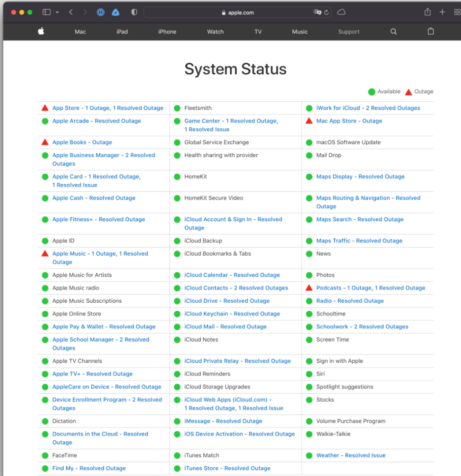Image resolution: width=461 pixels, height=476 pixels.
Task: Add a new tab with plus icon
Action: click(x=442, y=12)
